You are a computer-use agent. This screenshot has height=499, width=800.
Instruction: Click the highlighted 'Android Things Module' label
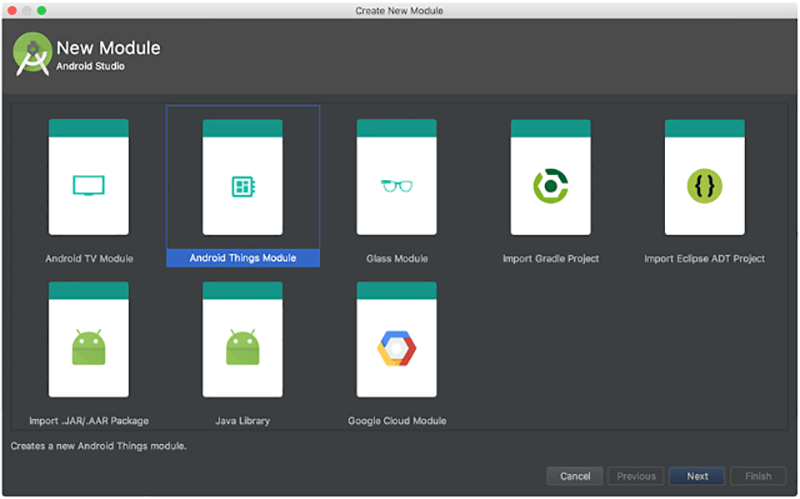point(243,258)
